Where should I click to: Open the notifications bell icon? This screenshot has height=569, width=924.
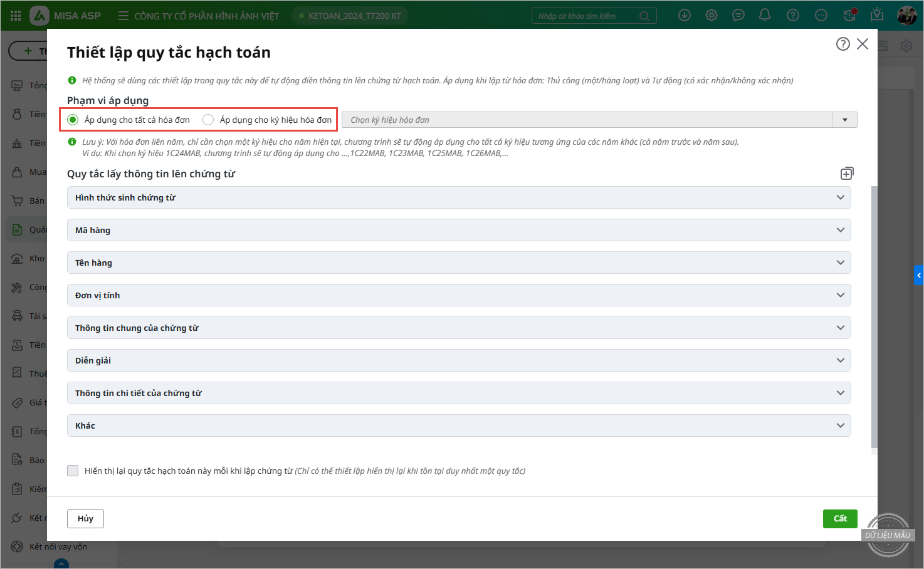[765, 16]
